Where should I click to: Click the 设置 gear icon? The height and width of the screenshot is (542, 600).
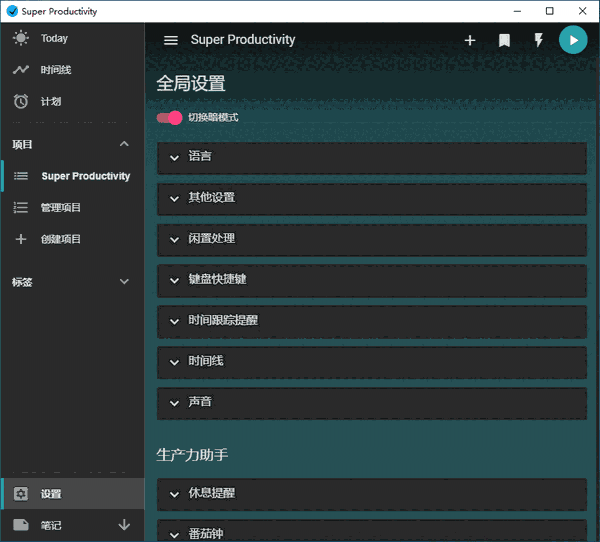[21, 494]
